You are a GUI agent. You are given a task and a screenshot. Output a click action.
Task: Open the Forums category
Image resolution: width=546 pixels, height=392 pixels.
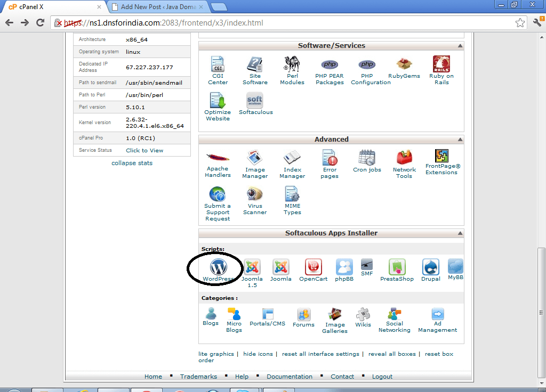point(303,318)
